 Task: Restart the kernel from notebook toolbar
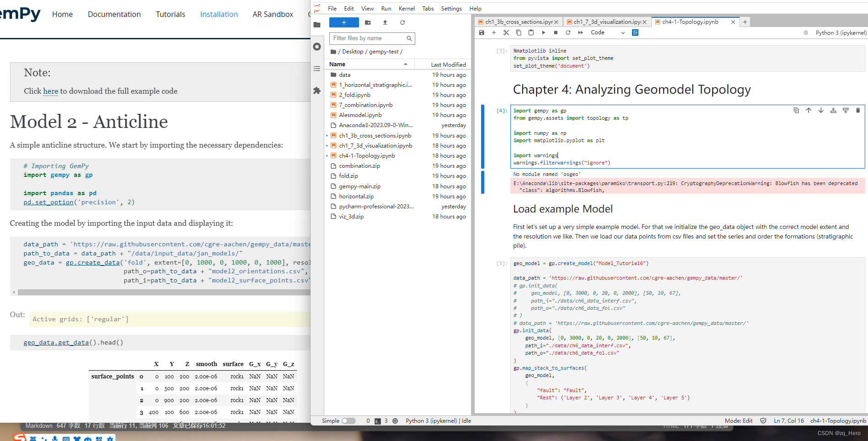click(x=568, y=32)
